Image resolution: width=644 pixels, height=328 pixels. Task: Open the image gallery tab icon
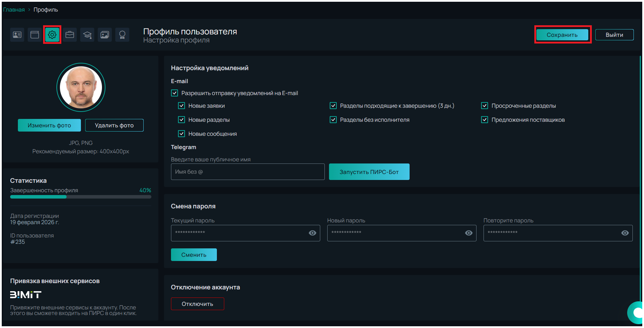point(105,35)
